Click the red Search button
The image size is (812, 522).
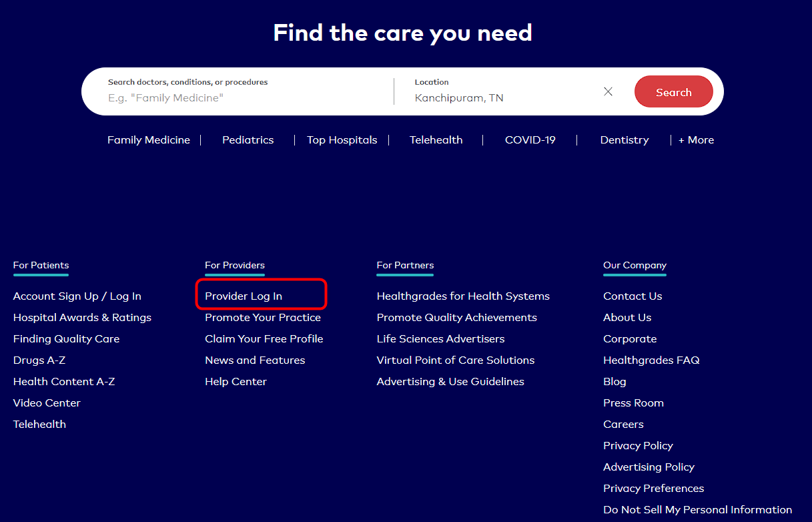tap(673, 92)
